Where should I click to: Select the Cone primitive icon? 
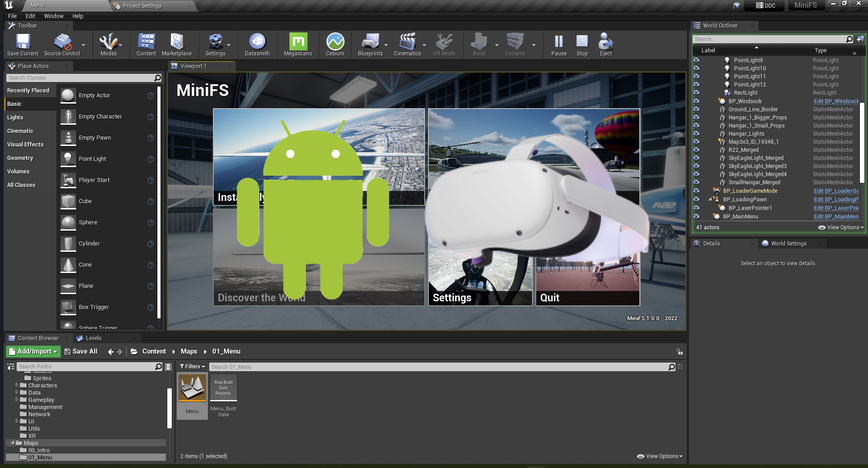click(68, 265)
